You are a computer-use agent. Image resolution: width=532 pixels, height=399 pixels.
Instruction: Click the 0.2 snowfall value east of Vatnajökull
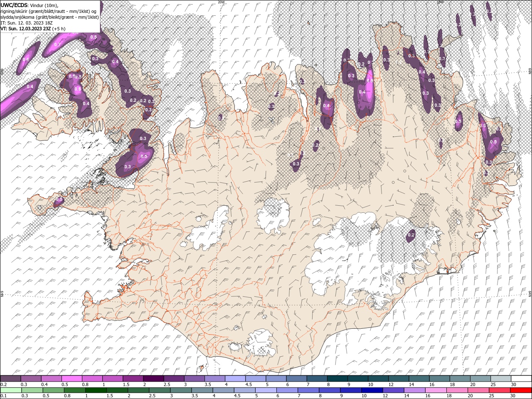click(x=411, y=235)
